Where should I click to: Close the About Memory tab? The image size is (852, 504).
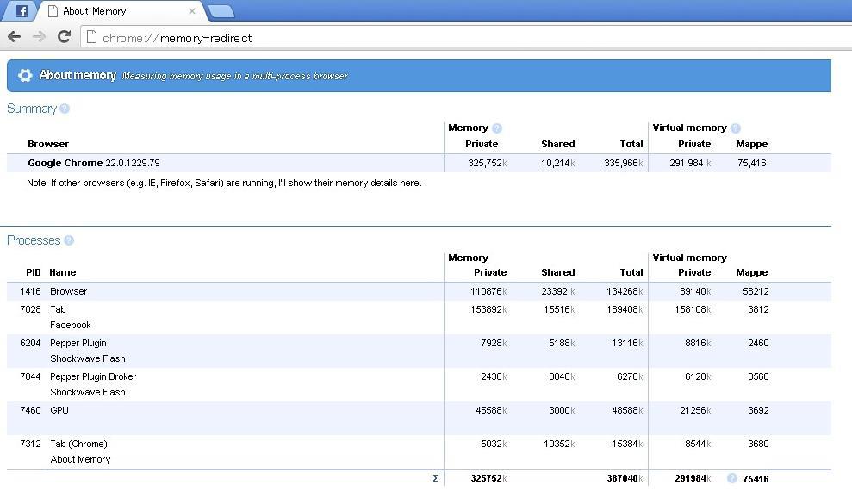pos(191,11)
